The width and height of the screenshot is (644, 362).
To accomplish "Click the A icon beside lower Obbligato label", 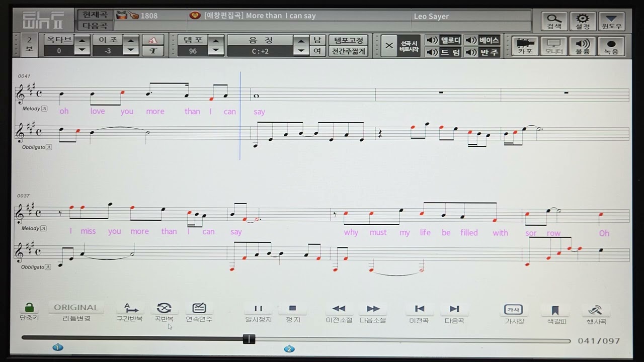I will pyautogui.click(x=48, y=267).
